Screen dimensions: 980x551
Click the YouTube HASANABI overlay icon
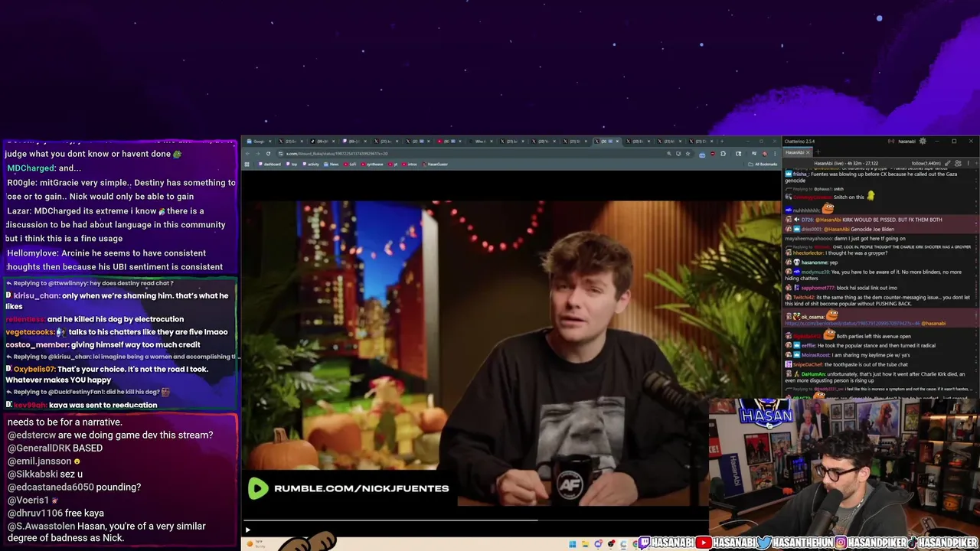(x=704, y=543)
